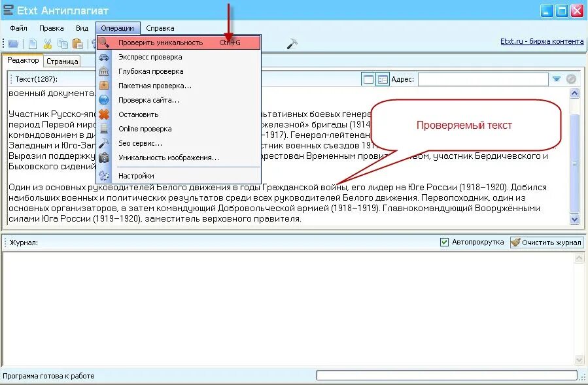Switch to the Редактор tab
Viewport: 588px width, 385px height.
click(23, 60)
